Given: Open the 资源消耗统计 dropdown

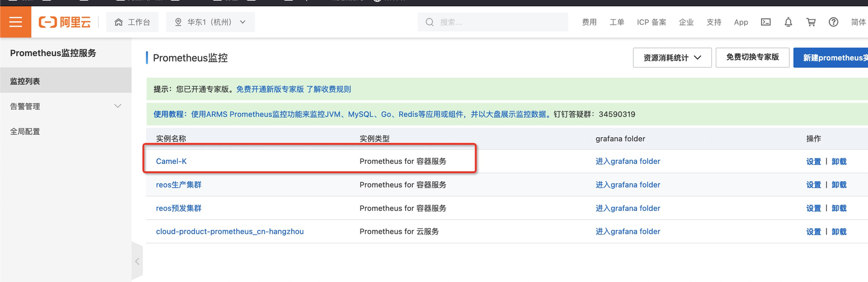Looking at the screenshot, I should pos(672,58).
